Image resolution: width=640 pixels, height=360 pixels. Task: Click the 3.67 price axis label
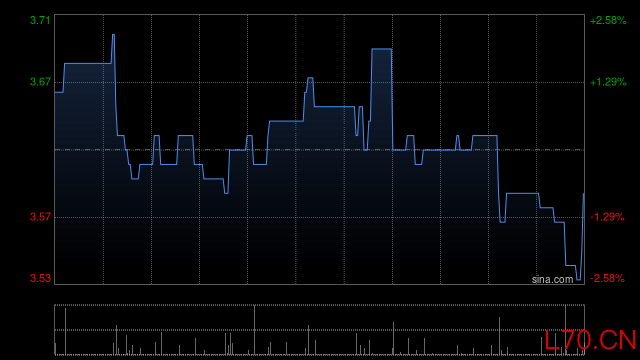[x=40, y=82]
